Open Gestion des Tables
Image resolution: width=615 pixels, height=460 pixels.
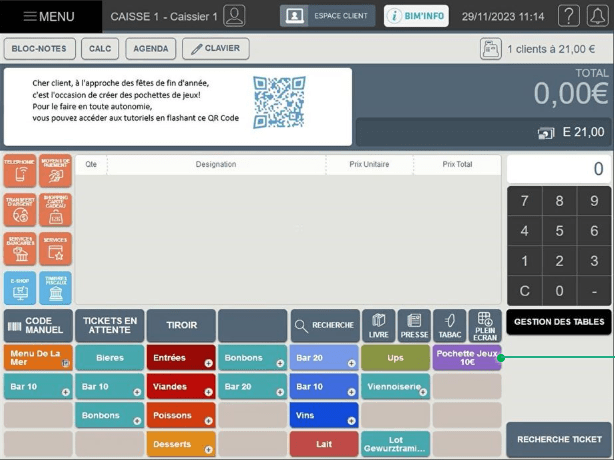pyautogui.click(x=559, y=322)
